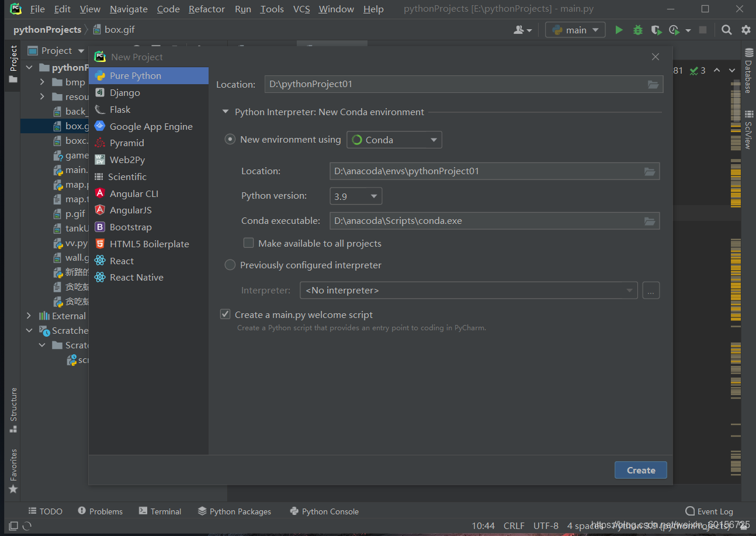This screenshot has width=756, height=536.
Task: Open the user account icon menu
Action: coord(522,30)
